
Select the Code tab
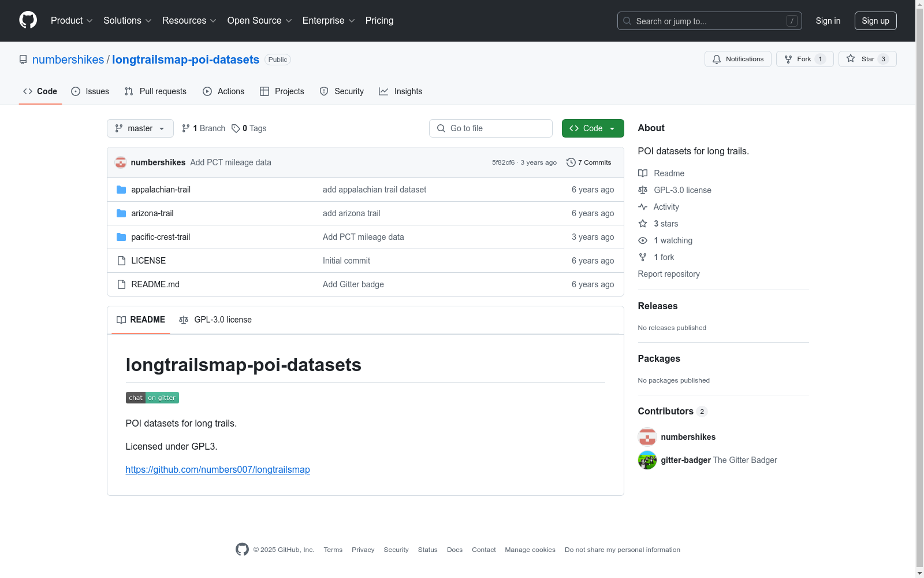coord(40,91)
